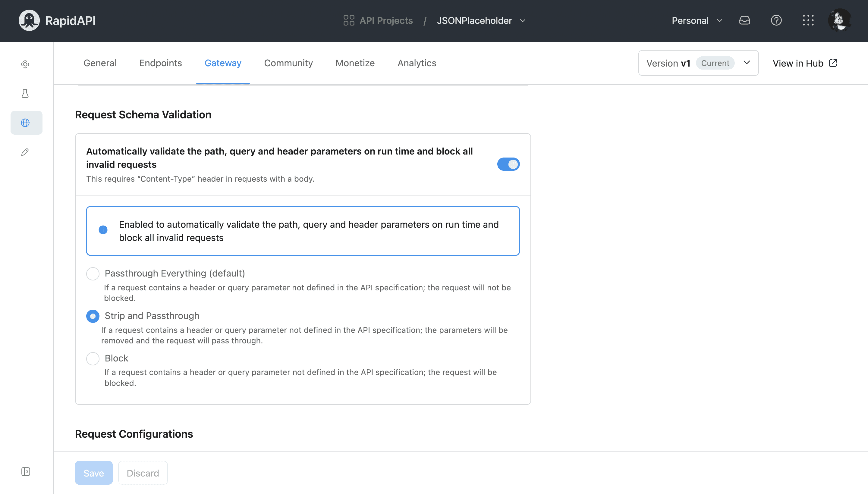Click the globe icon in sidebar
This screenshot has width=868, height=494.
pos(24,123)
